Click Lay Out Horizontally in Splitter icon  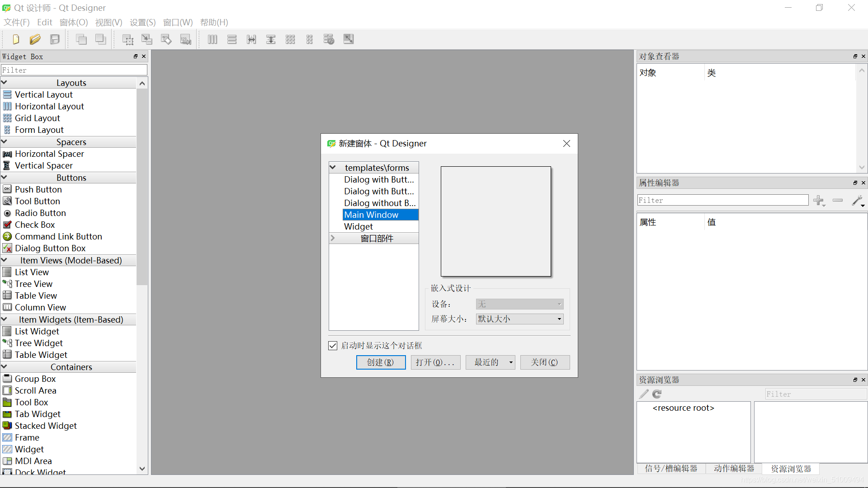click(251, 39)
